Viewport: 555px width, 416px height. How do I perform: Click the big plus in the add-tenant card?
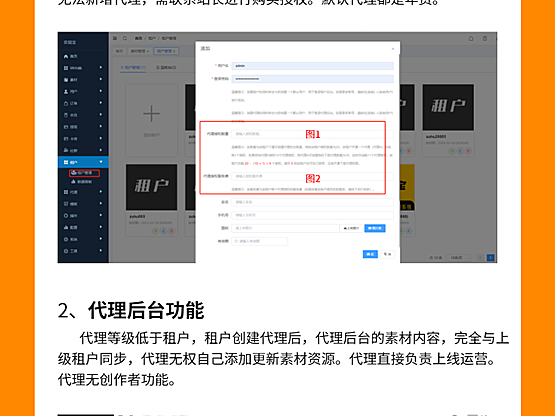tap(151, 114)
